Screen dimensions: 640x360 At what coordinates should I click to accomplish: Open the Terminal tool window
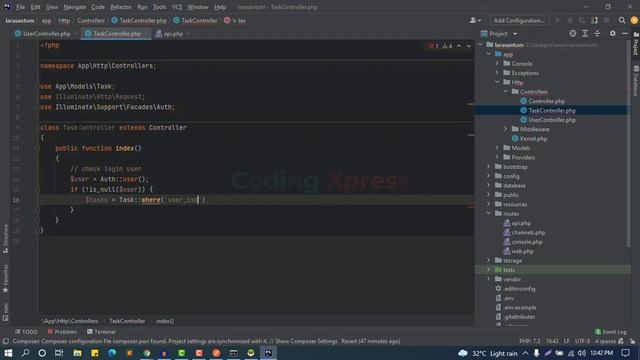pos(101,332)
